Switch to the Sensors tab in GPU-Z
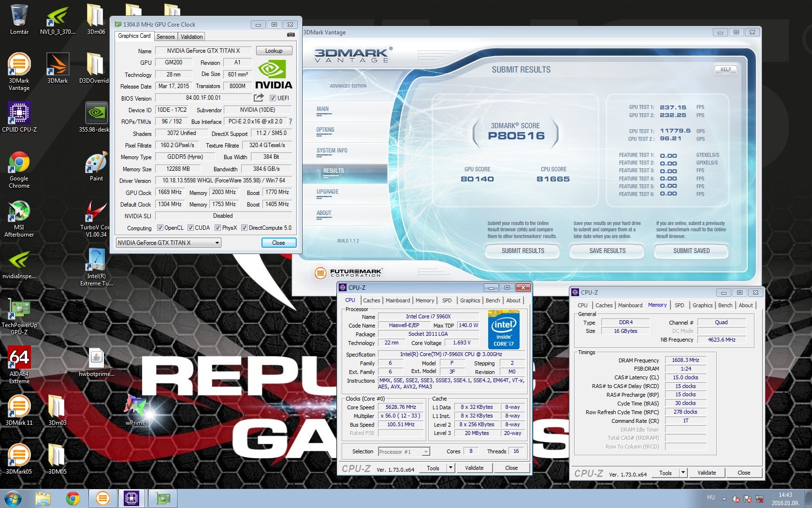The width and height of the screenshot is (812, 508). [x=165, y=37]
